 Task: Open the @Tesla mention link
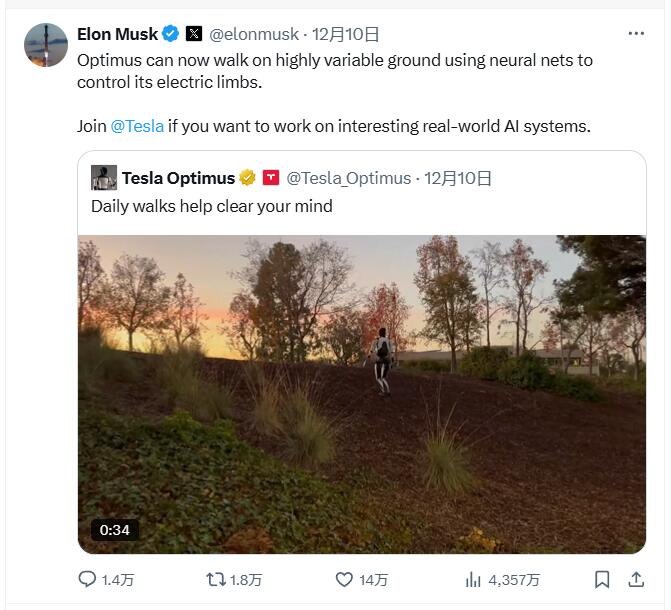pyautogui.click(x=137, y=127)
